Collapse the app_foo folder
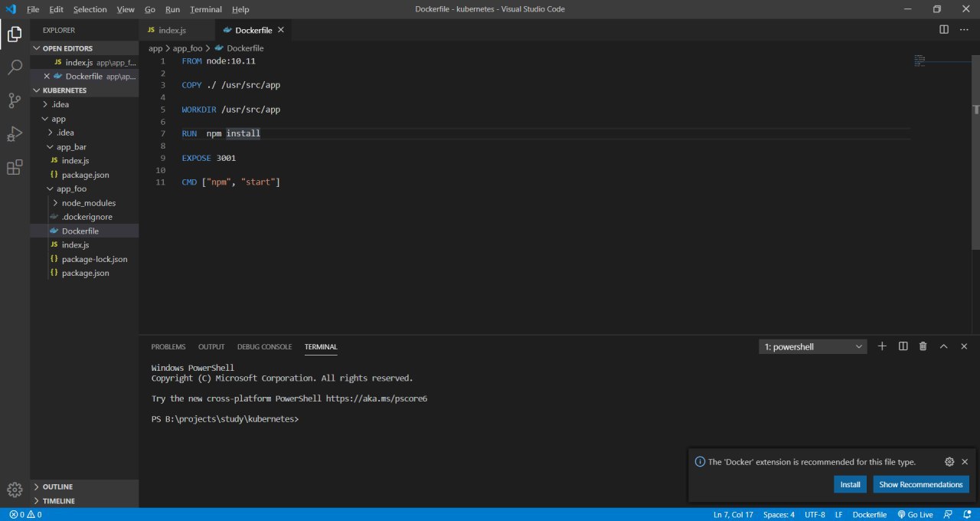Screen dimensions: 980x521 85,188
